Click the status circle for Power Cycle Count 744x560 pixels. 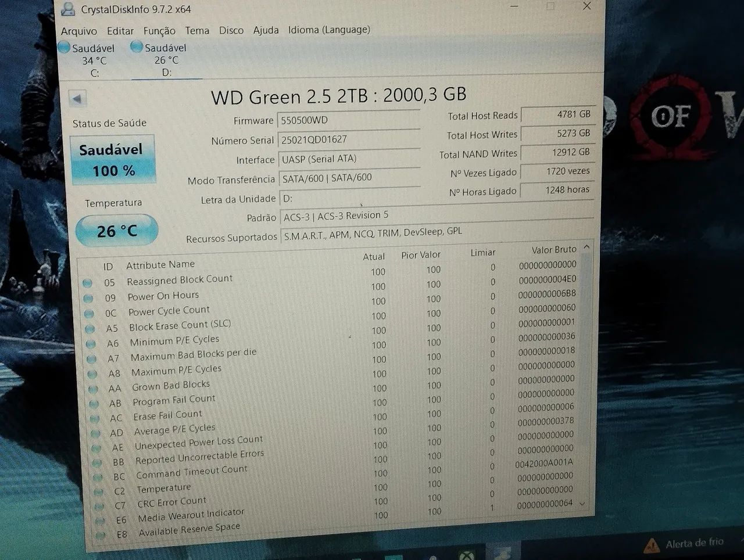point(89,314)
